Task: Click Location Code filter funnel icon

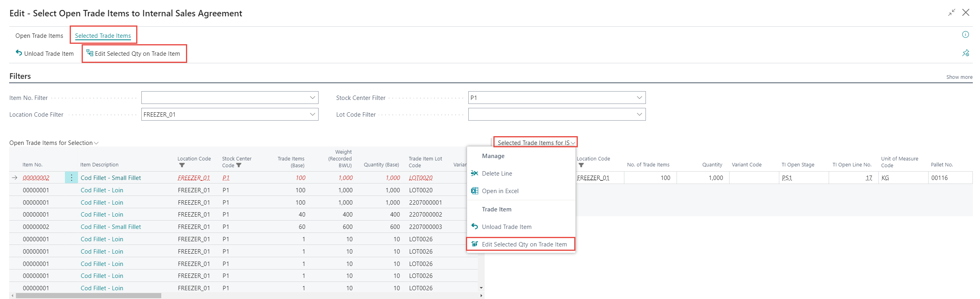Action: click(182, 165)
